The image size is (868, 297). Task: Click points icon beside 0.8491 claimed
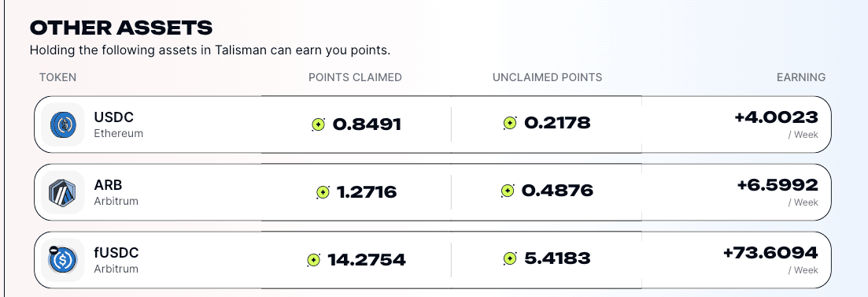(318, 124)
